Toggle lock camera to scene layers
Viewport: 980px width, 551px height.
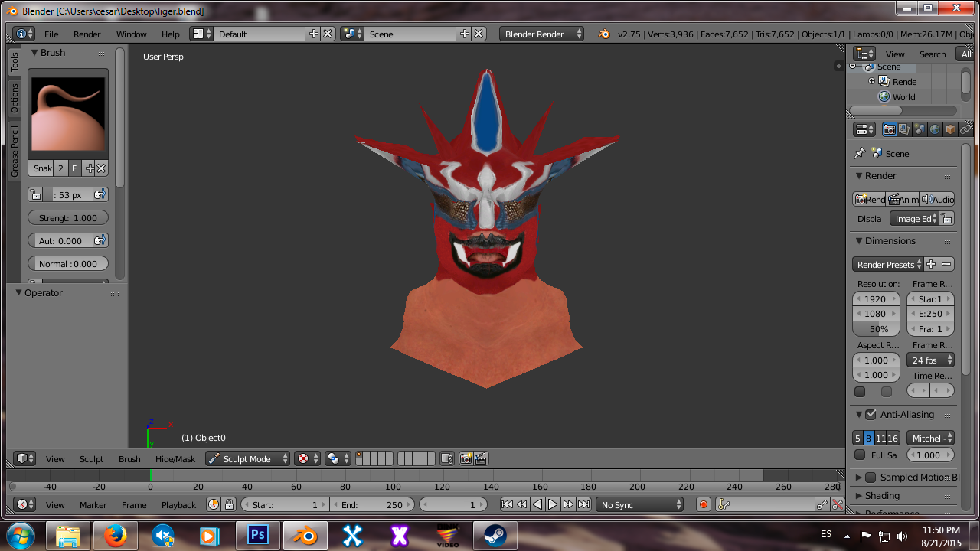coord(448,458)
